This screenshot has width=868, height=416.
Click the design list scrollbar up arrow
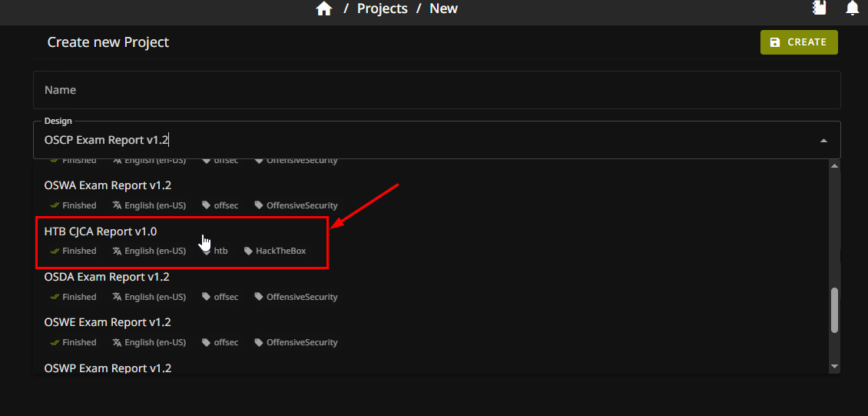835,165
